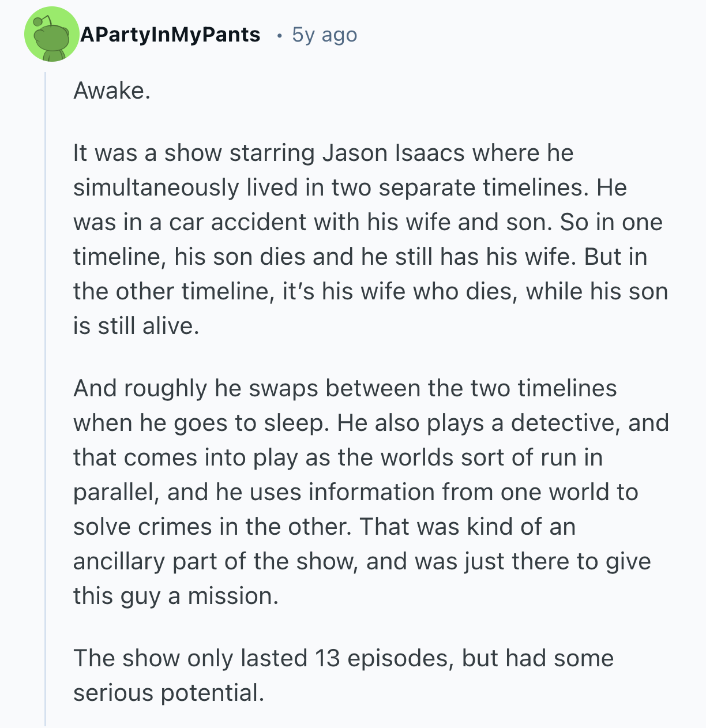Click the word "simultaneously" in the comment

(156, 187)
